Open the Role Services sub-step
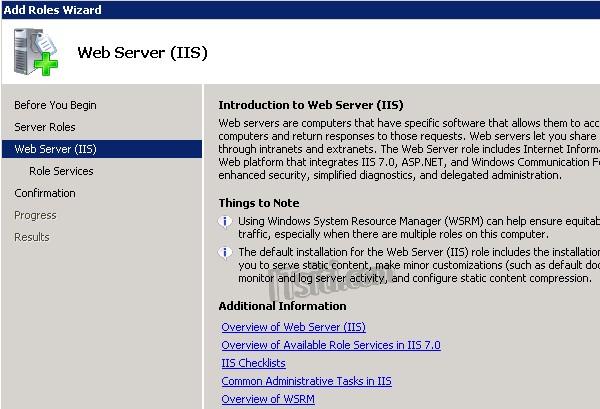This screenshot has width=600, height=409. pos(61,171)
